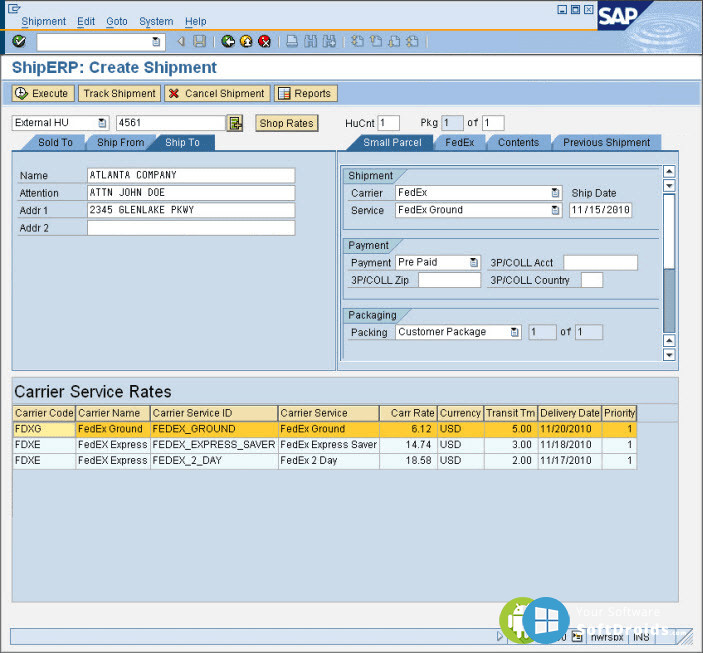Click the green Enter checkmark icon

pos(19,42)
